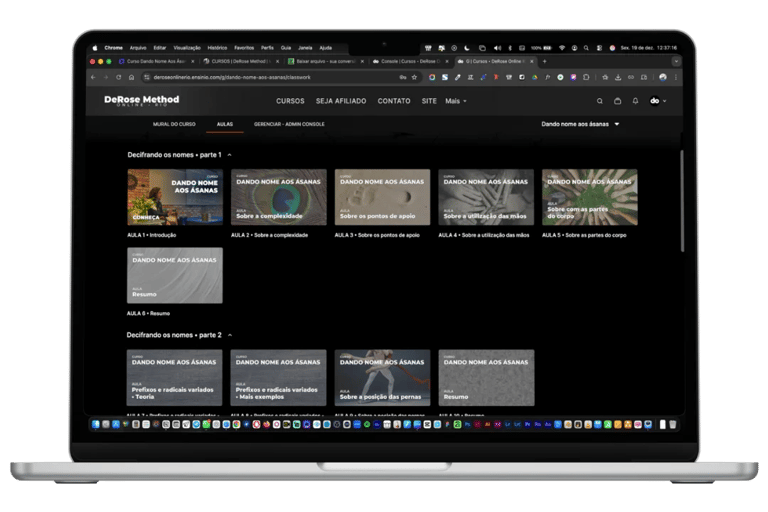Select the AULAS tab
The image size is (768, 512).
click(x=225, y=124)
